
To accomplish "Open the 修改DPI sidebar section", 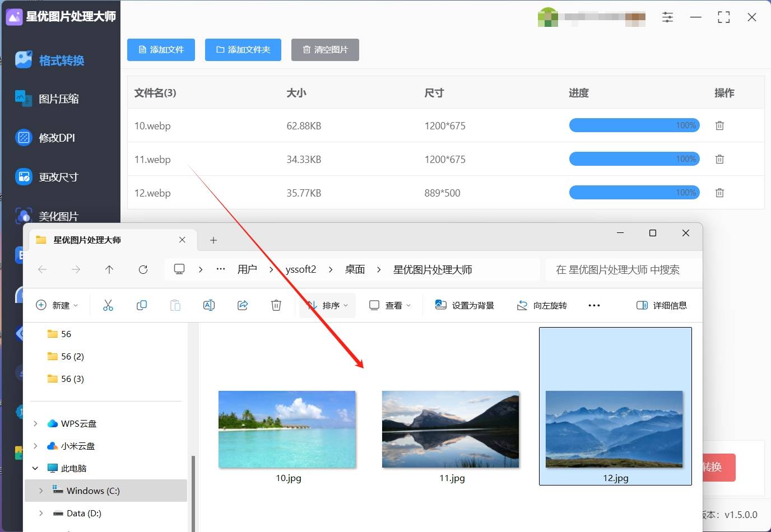I will [45, 137].
